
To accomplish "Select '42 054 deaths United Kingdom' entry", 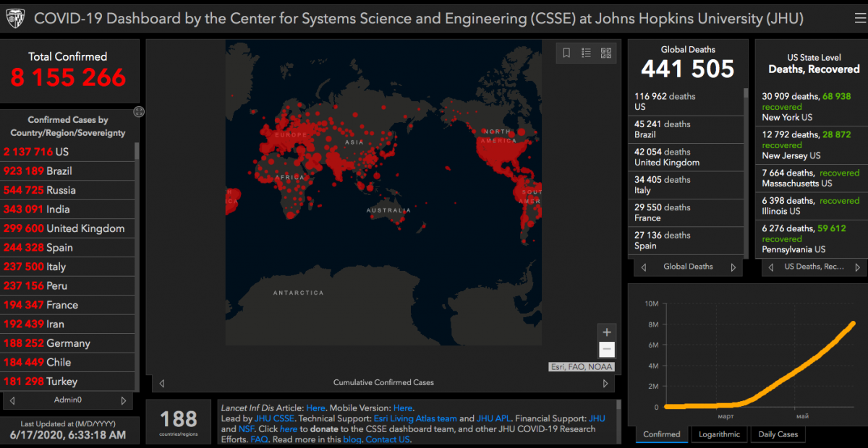I will (686, 158).
